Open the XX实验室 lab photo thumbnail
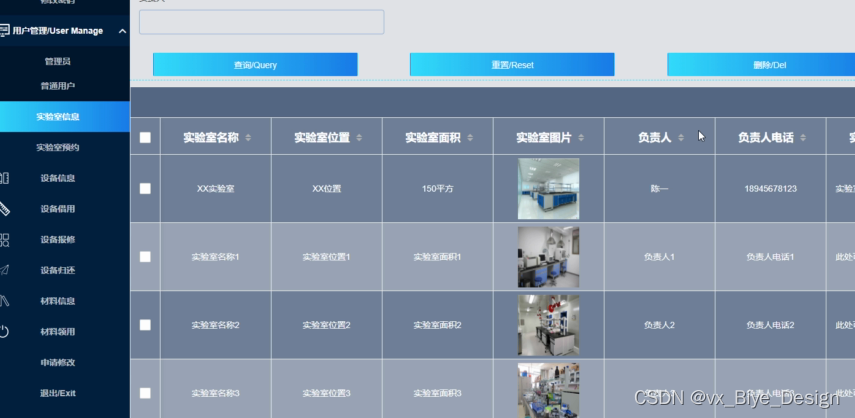This screenshot has width=855, height=418. (x=549, y=189)
